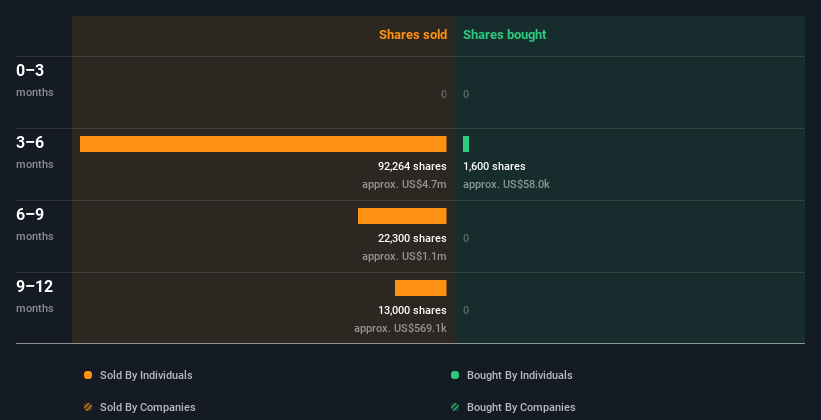Image resolution: width=821 pixels, height=420 pixels.
Task: Click the 6–9 months row label
Action: [x=35, y=224]
